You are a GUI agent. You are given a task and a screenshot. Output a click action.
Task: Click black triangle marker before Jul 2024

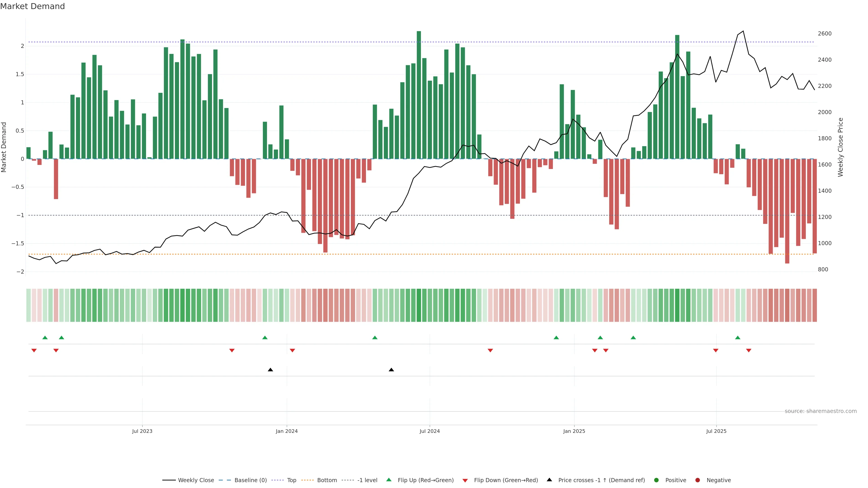391,370
